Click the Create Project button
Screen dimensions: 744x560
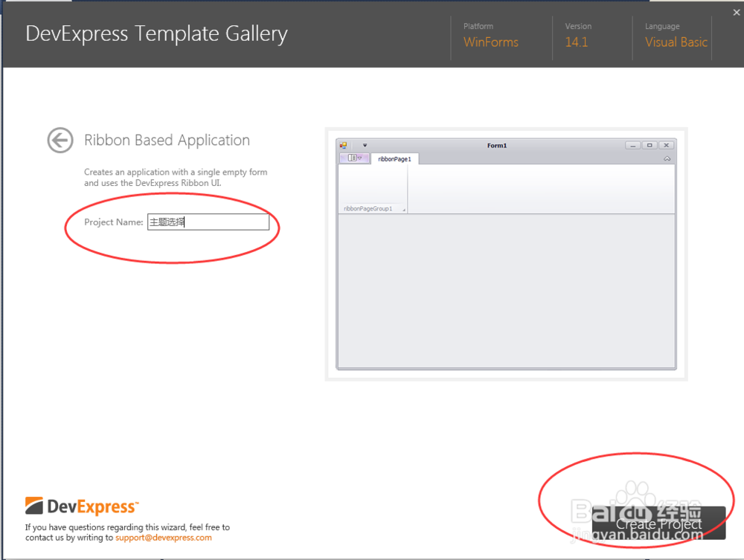[x=658, y=523]
